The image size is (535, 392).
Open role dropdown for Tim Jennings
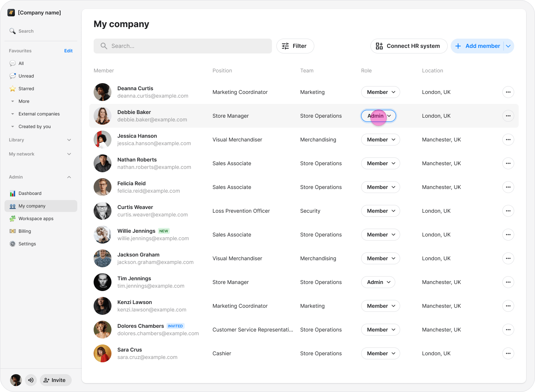[x=378, y=282]
